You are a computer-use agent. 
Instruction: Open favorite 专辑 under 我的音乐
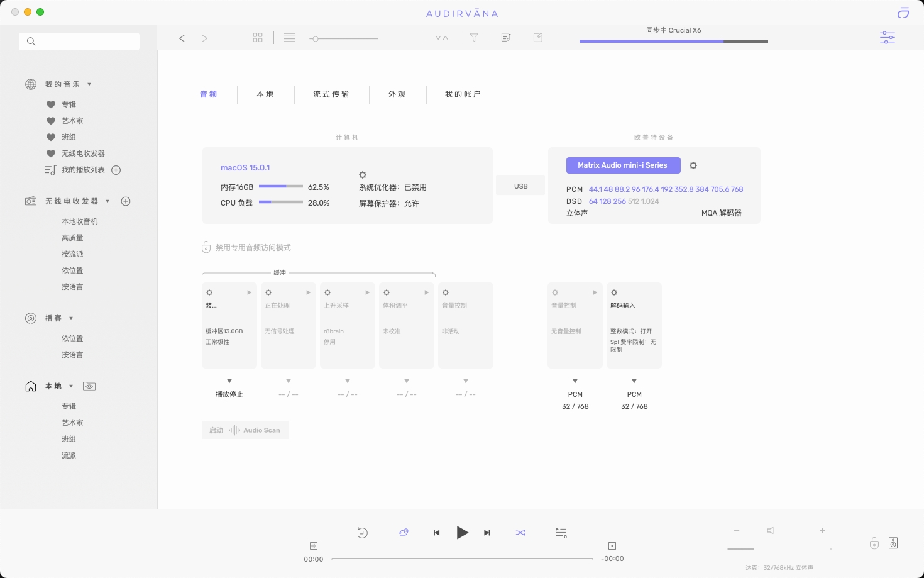tap(69, 104)
